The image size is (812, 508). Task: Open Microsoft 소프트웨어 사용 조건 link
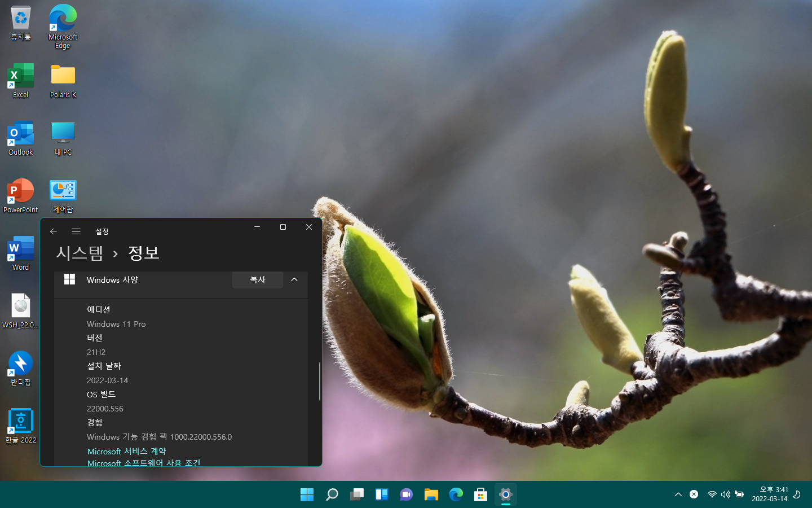pyautogui.click(x=144, y=463)
